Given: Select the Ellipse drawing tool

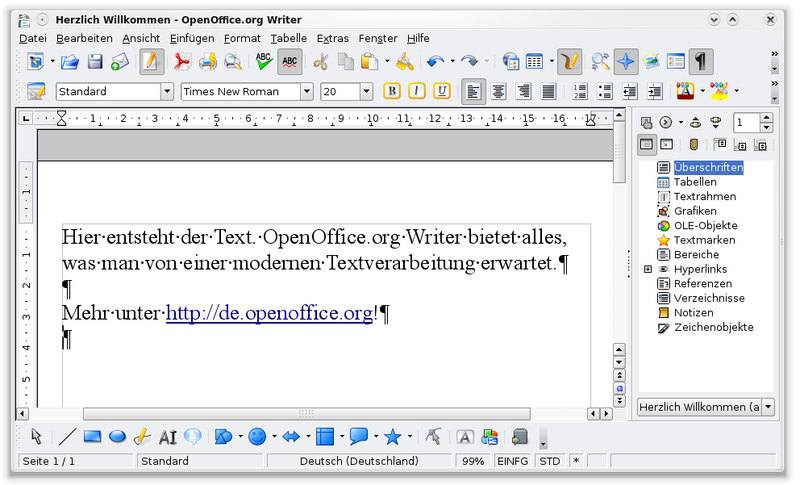Looking at the screenshot, I should [117, 436].
